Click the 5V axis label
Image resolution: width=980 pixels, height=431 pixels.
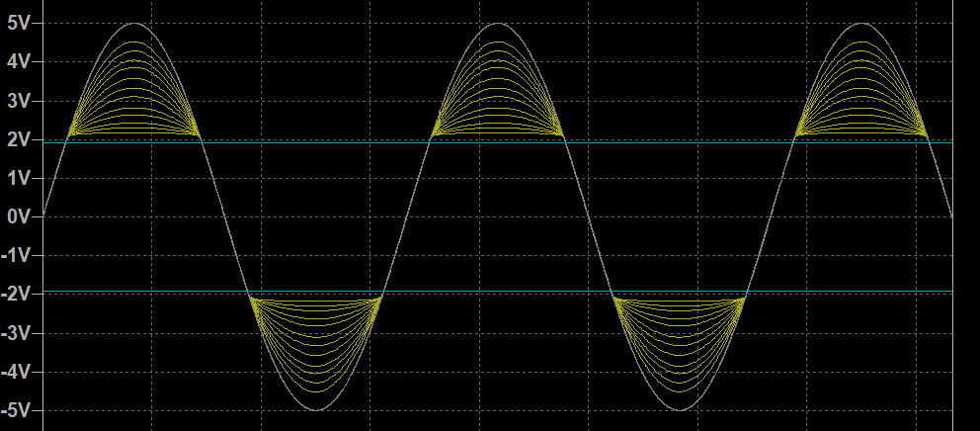pos(18,24)
